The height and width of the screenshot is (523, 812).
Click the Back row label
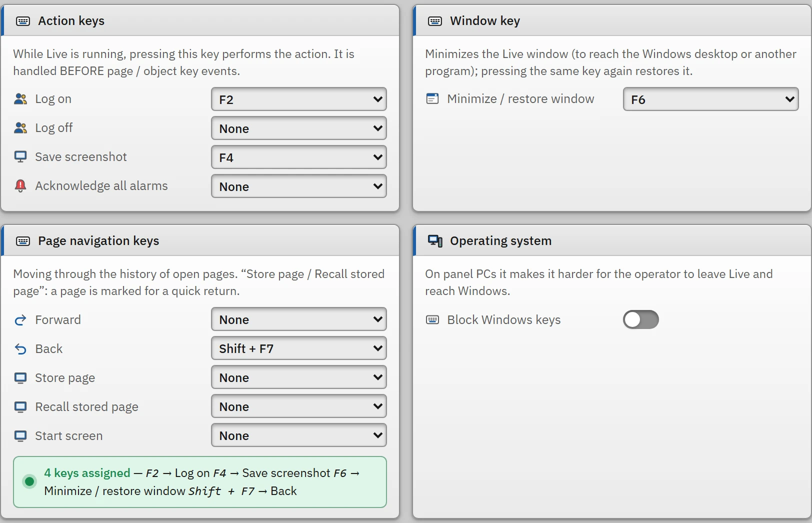click(49, 349)
